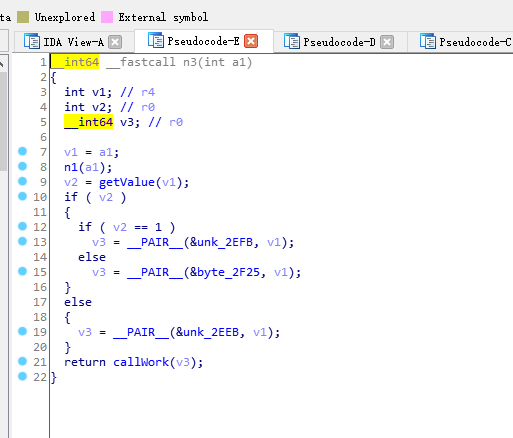Click the __PAIR__ macro on line 13
Viewport: 513px width, 438px height.
point(155,242)
